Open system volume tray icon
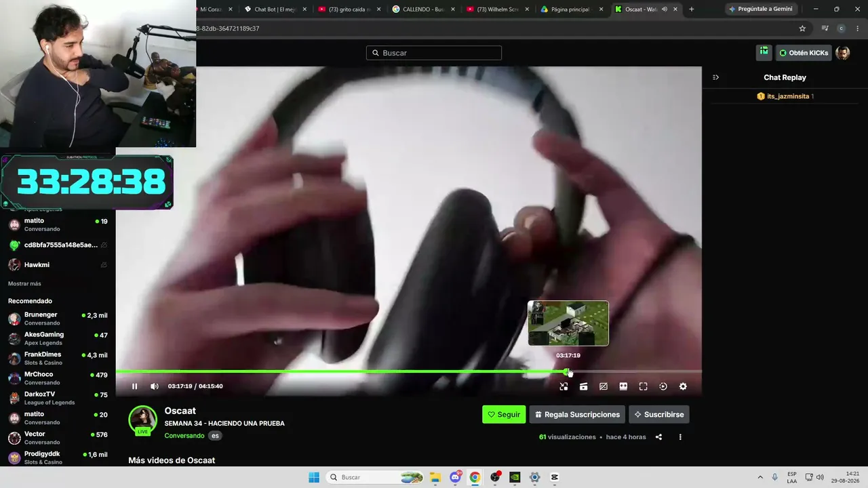 click(x=820, y=477)
